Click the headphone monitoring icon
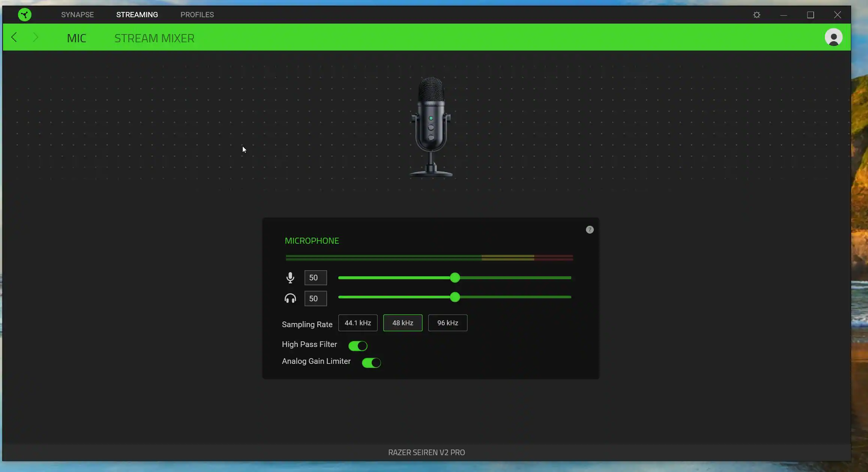This screenshot has height=472, width=868. pos(290,298)
